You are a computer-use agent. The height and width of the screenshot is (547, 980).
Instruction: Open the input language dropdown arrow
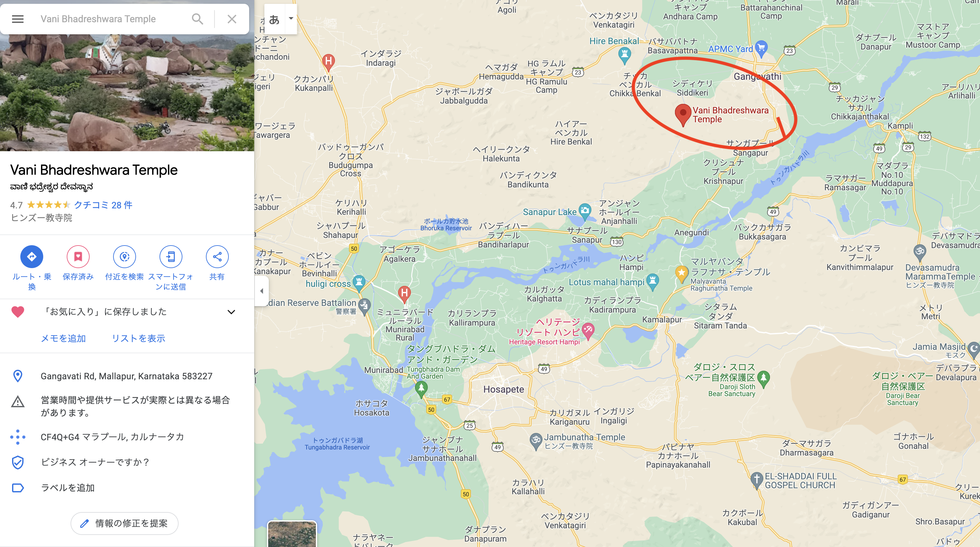291,18
